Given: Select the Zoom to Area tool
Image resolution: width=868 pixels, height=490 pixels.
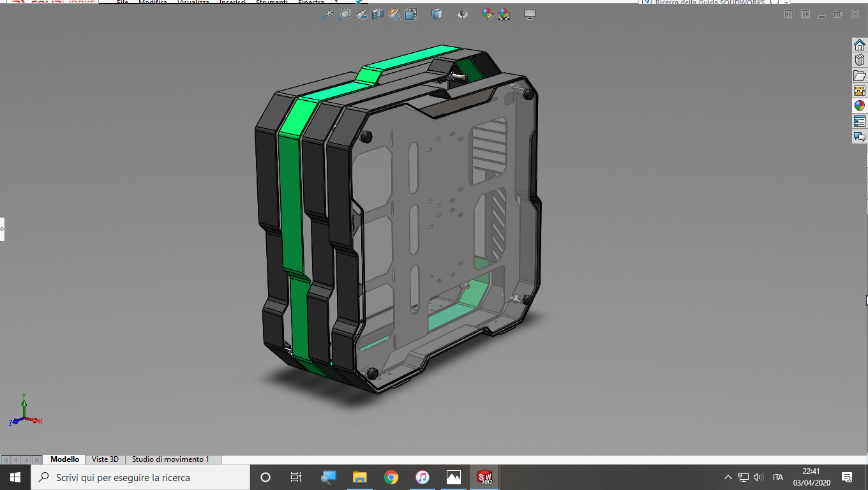Looking at the screenshot, I should 345,14.
